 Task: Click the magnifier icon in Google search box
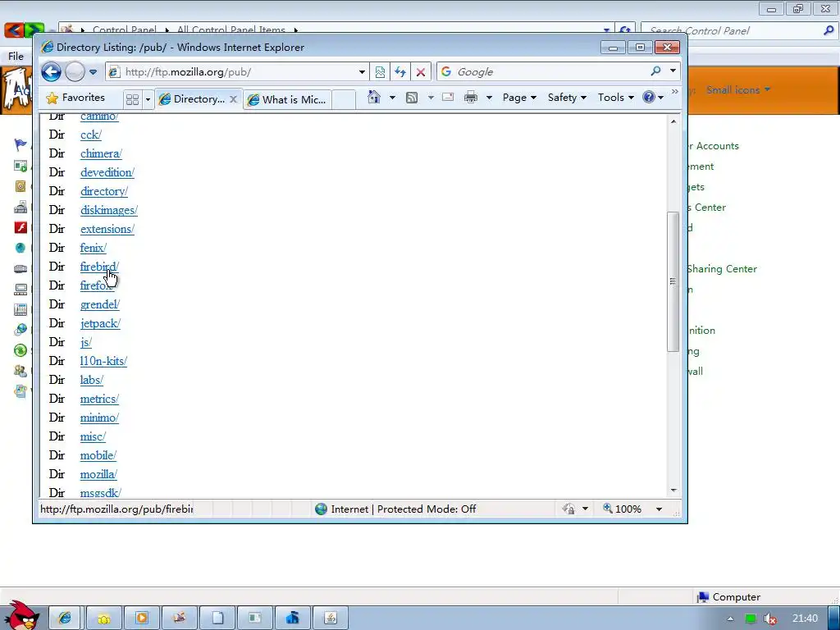[x=655, y=71]
